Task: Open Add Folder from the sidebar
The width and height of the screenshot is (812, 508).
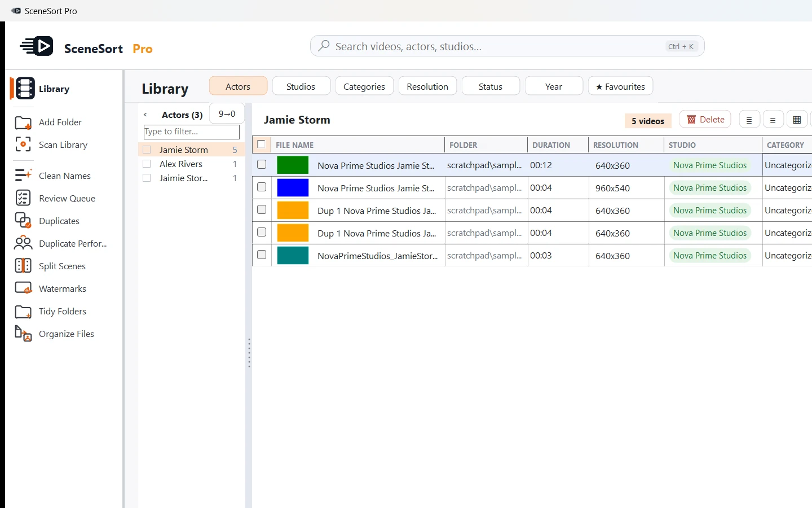Action: click(x=60, y=122)
